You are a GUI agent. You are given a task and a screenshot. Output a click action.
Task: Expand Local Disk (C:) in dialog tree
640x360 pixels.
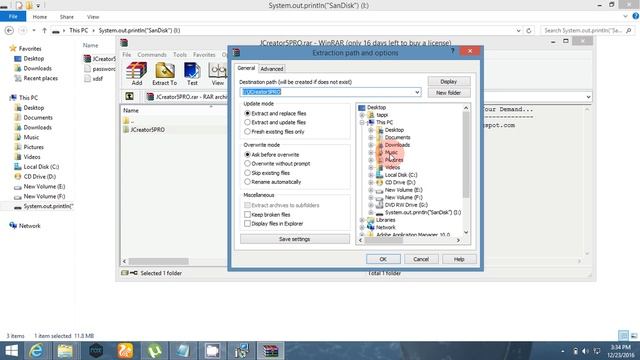point(371,175)
